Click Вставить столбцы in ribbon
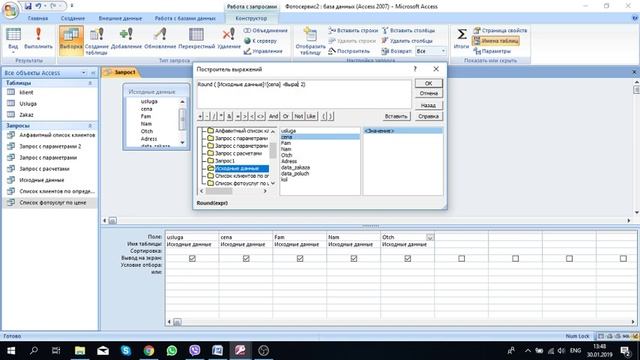 pyautogui.click(x=408, y=31)
